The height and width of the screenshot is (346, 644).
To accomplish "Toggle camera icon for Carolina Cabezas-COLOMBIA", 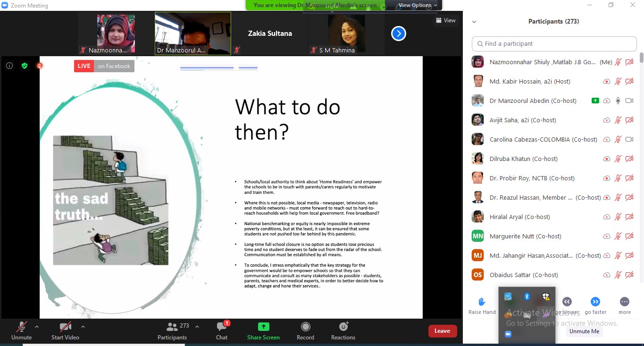I will click(x=629, y=139).
